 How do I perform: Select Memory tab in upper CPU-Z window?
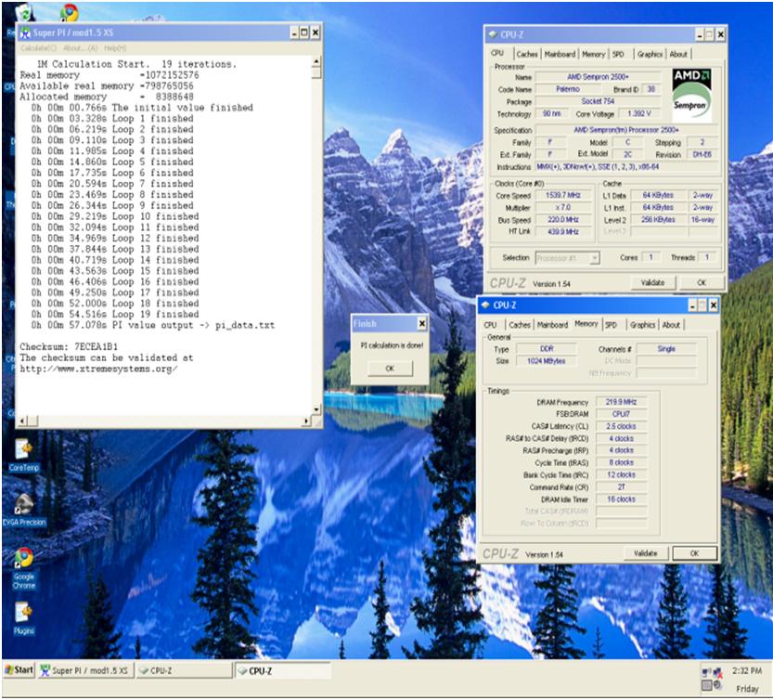(x=593, y=54)
